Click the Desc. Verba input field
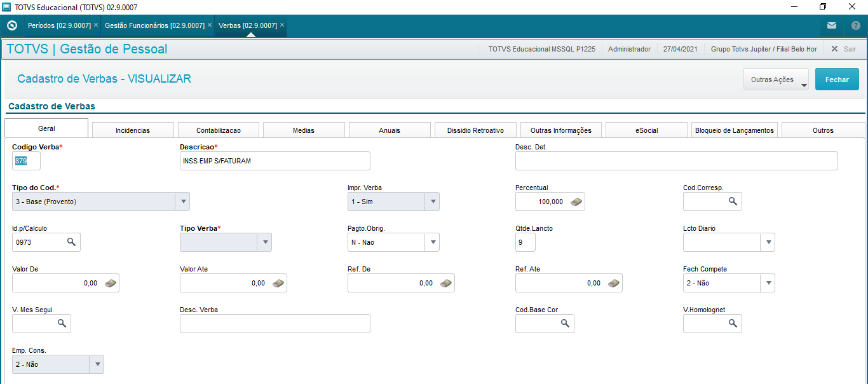Screen dimensions: 868x384 (x=275, y=324)
